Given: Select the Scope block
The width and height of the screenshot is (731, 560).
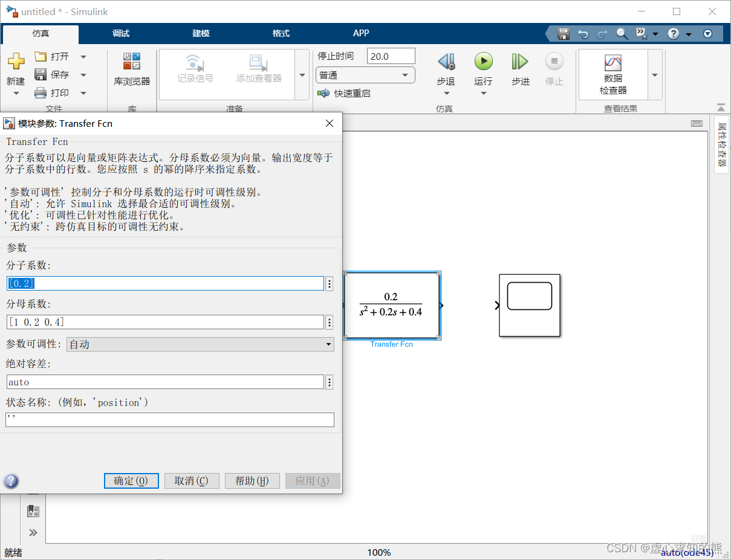Looking at the screenshot, I should [530, 305].
